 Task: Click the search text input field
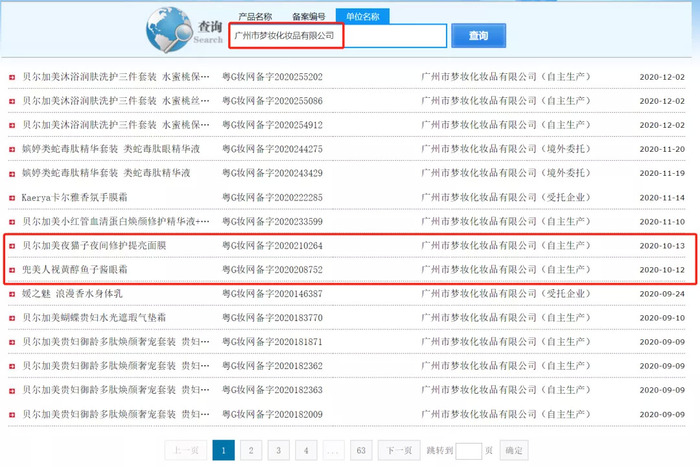pyautogui.click(x=338, y=36)
